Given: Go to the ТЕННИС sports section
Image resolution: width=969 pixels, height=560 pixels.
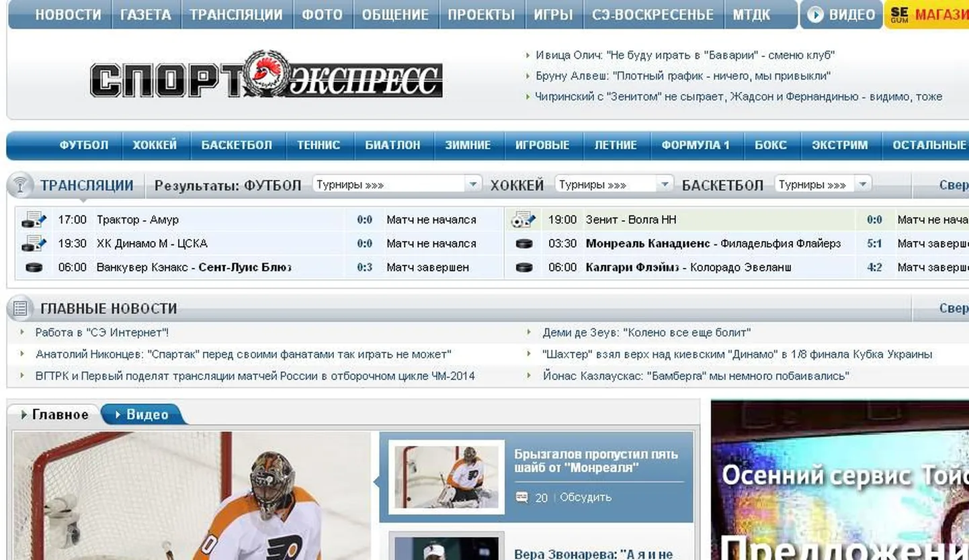Looking at the screenshot, I should coord(319,145).
